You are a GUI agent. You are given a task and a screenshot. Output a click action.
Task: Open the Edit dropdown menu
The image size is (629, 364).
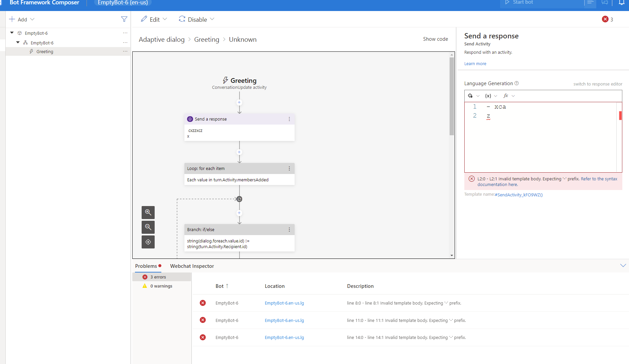[154, 19]
